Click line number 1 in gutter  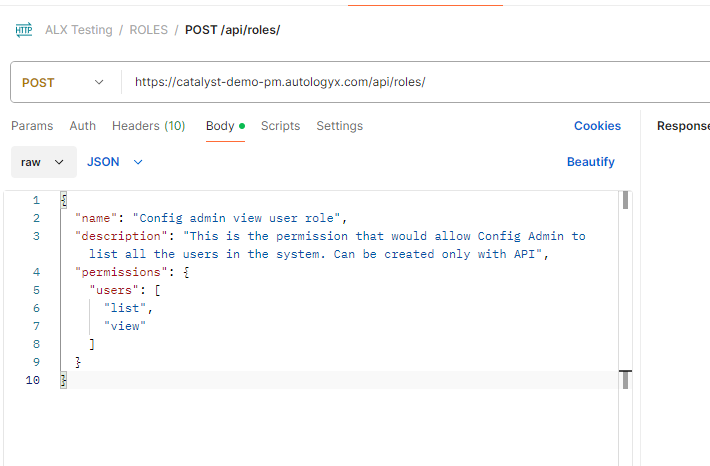[36, 200]
